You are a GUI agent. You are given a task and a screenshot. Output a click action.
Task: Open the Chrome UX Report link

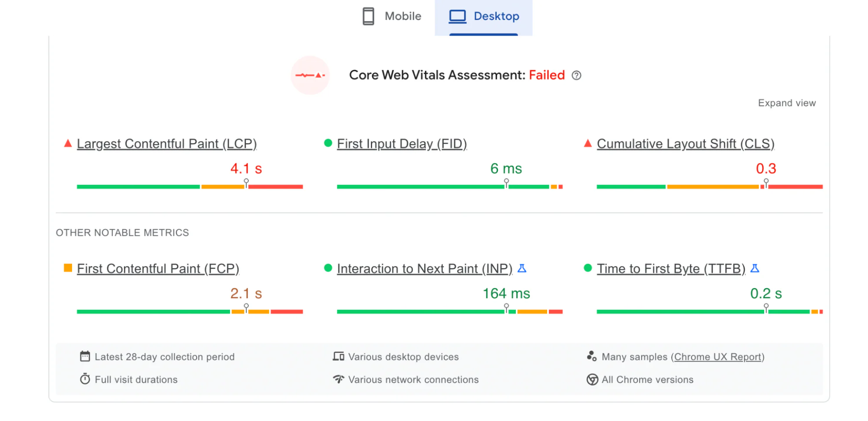pyautogui.click(x=718, y=356)
